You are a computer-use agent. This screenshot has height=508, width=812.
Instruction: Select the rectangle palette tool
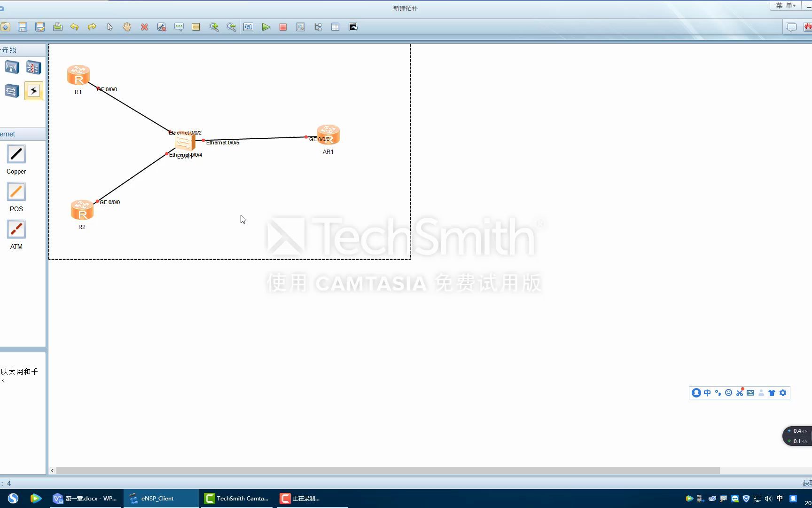pos(196,27)
